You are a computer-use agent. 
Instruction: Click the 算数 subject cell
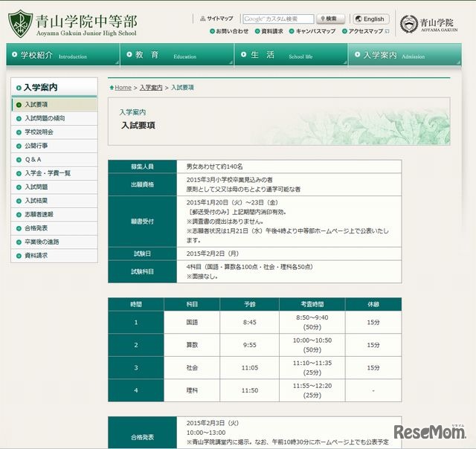[x=192, y=345]
